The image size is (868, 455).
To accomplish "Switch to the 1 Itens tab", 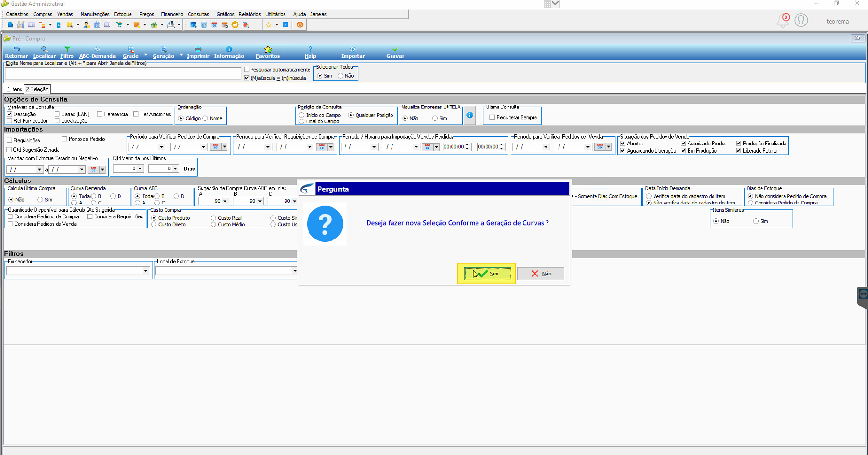I will [x=14, y=89].
